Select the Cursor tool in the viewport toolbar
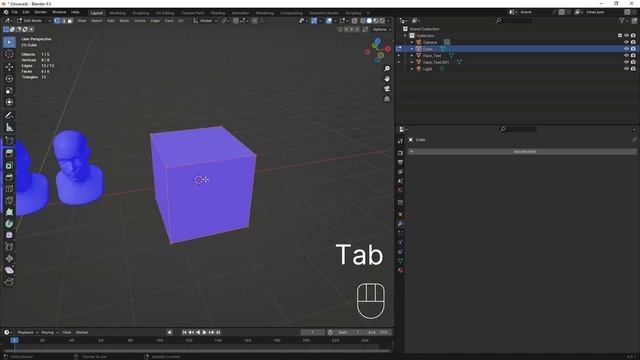640x360 pixels. click(x=9, y=54)
